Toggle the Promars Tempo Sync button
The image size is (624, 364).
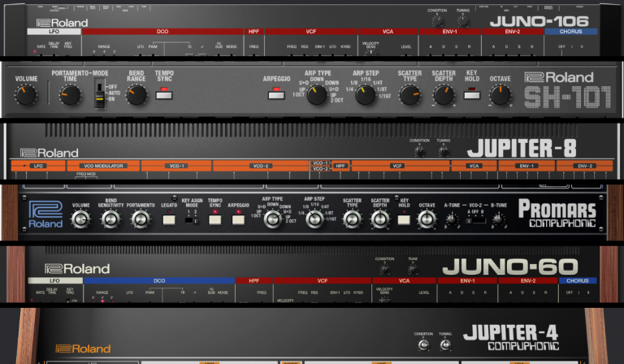214,219
